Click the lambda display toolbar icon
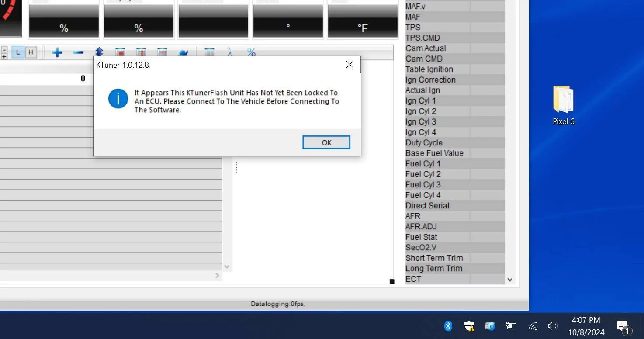 (230, 52)
